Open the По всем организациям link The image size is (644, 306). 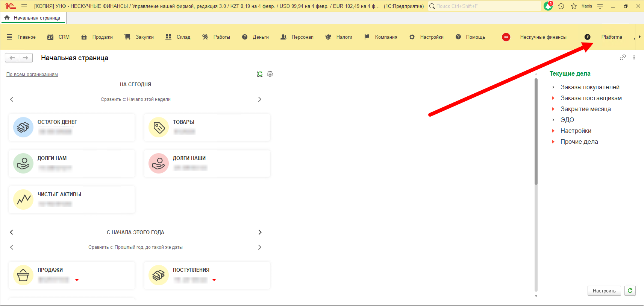[x=32, y=75]
